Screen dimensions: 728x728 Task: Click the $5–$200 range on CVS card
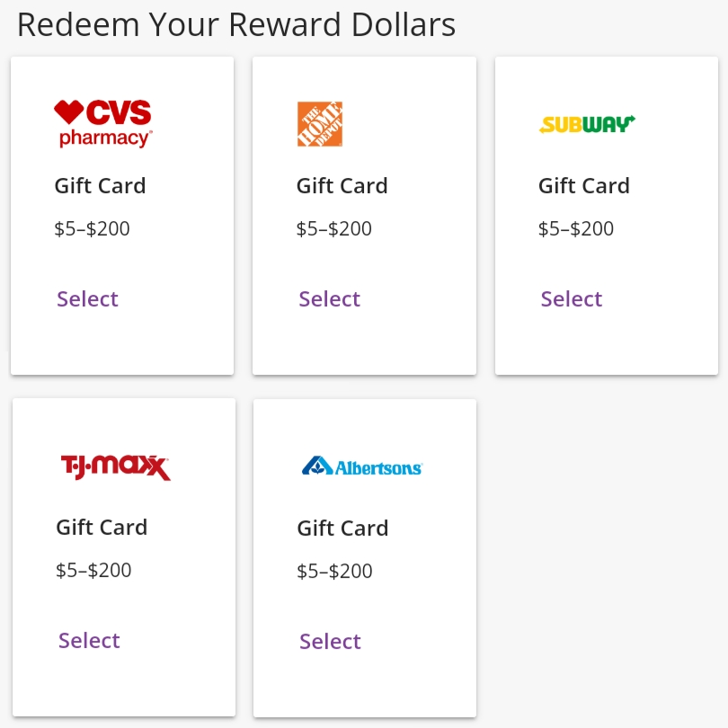[x=92, y=228]
